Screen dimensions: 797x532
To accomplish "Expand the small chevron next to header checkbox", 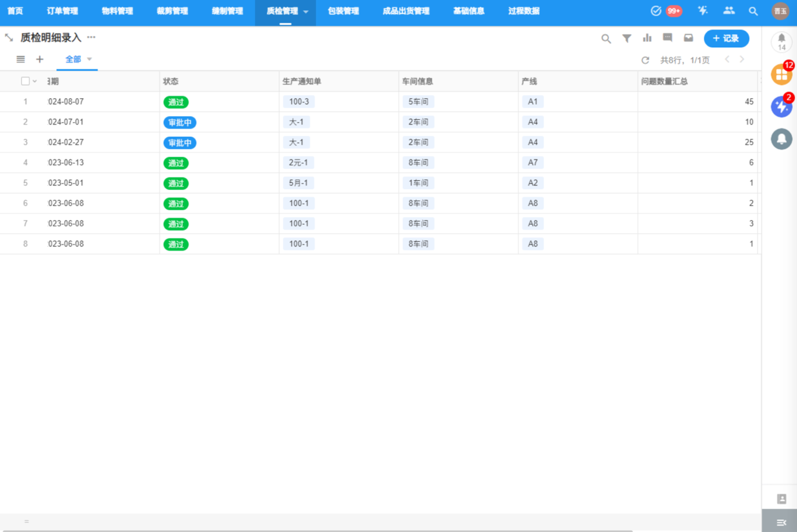I will (35, 81).
